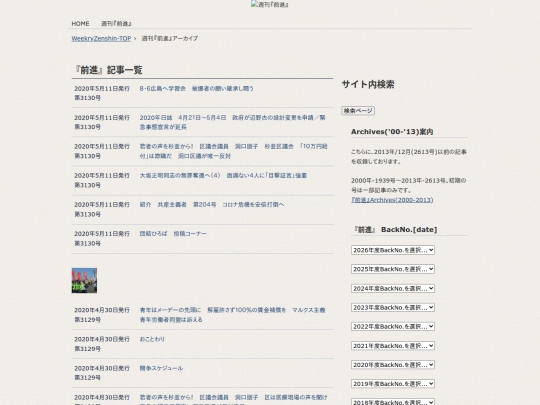Viewport: 540px width, 405px height.
Task: Open the 闘争スケジュール article link
Action: (161, 368)
